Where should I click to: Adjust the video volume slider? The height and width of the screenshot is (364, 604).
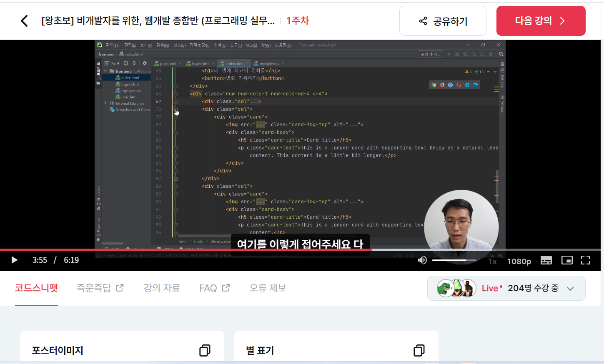point(454,260)
